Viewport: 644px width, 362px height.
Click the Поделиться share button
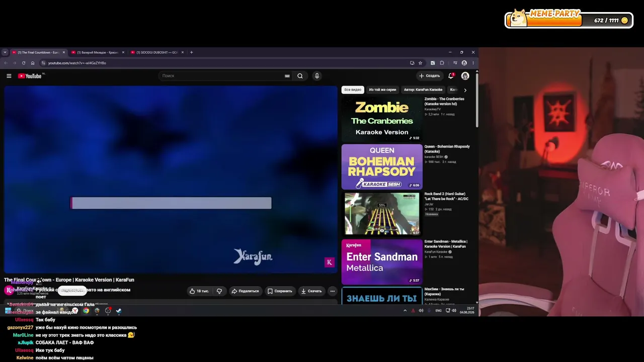(x=245, y=291)
